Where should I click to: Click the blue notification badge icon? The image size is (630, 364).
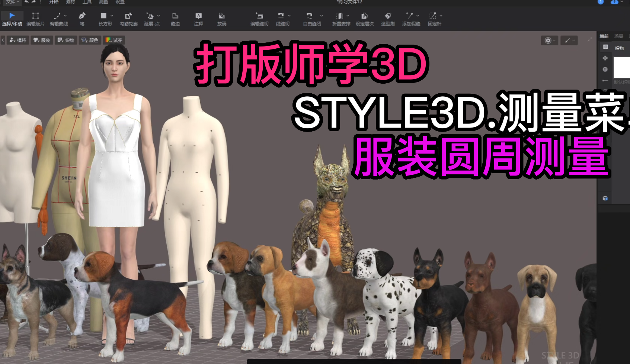tap(600, 2)
